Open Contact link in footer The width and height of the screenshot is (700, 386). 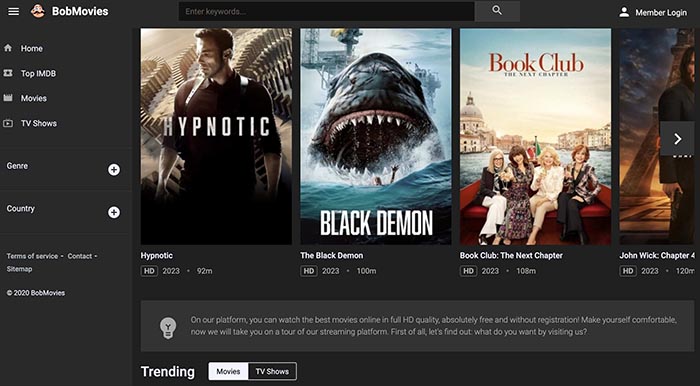[x=80, y=256]
